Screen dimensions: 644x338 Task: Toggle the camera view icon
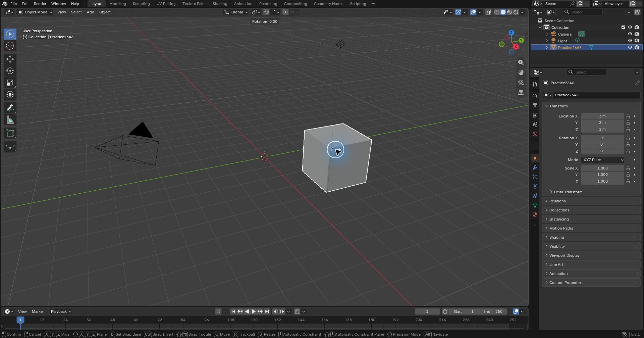(x=521, y=83)
